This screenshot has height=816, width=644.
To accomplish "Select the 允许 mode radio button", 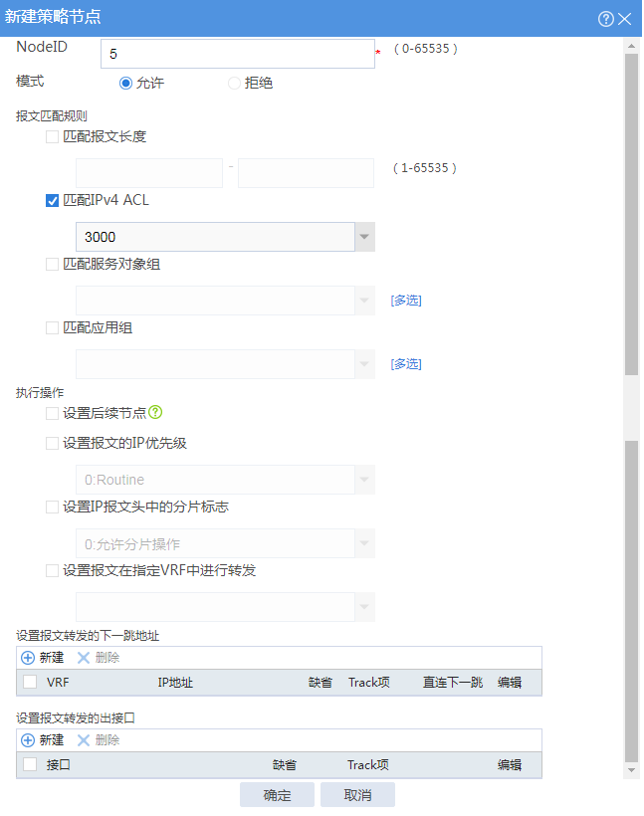I will pyautogui.click(x=125, y=84).
